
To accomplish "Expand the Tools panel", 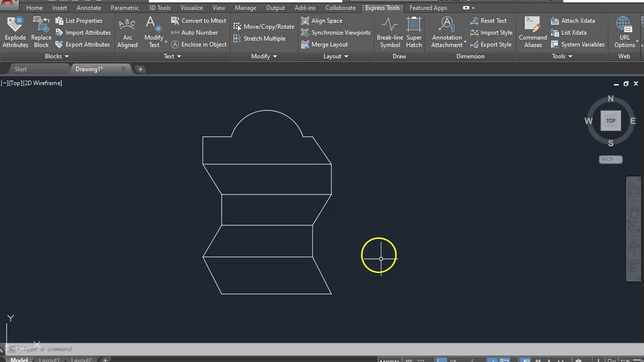I will pyautogui.click(x=562, y=56).
